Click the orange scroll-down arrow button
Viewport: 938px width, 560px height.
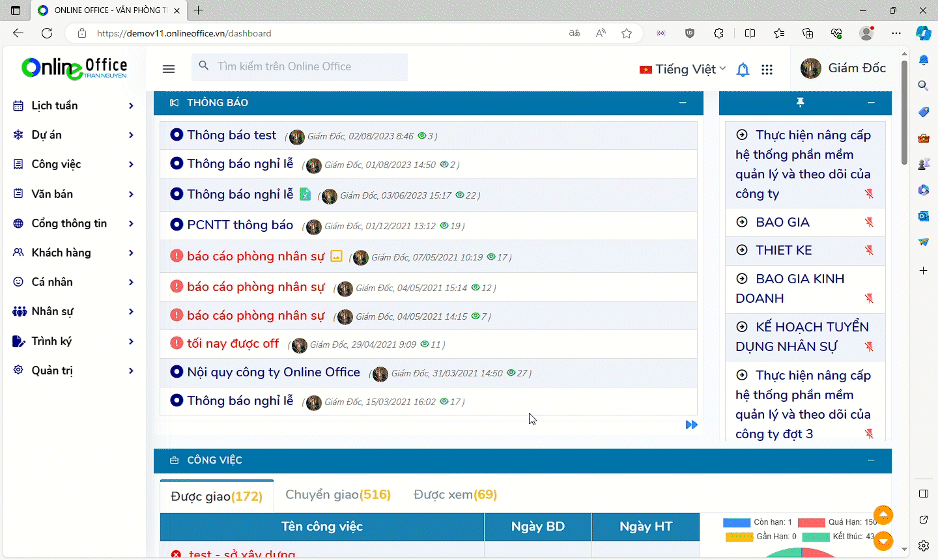(x=883, y=540)
